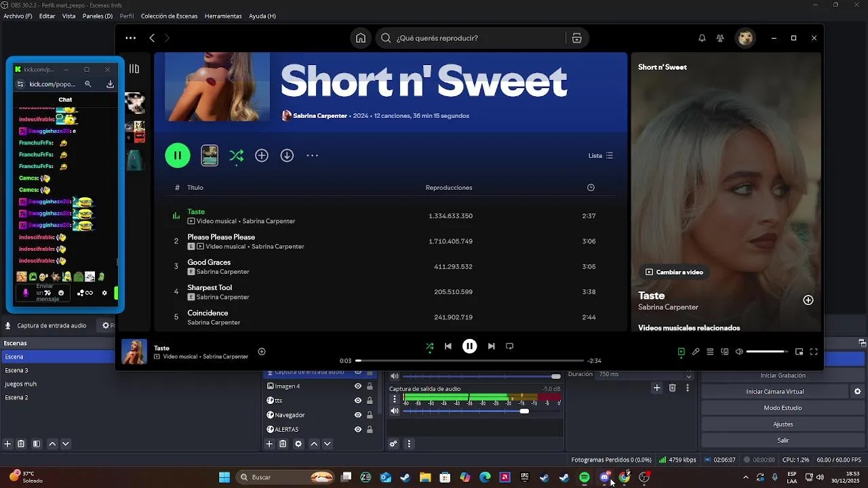The image size is (868, 488).
Task: Add Taste to liked songs in right panel
Action: [x=808, y=300]
